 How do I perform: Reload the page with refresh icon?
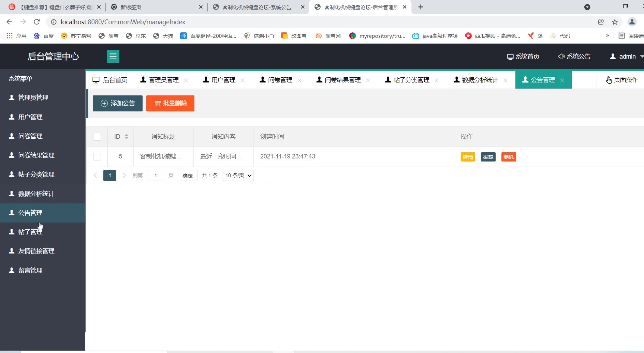click(x=37, y=22)
